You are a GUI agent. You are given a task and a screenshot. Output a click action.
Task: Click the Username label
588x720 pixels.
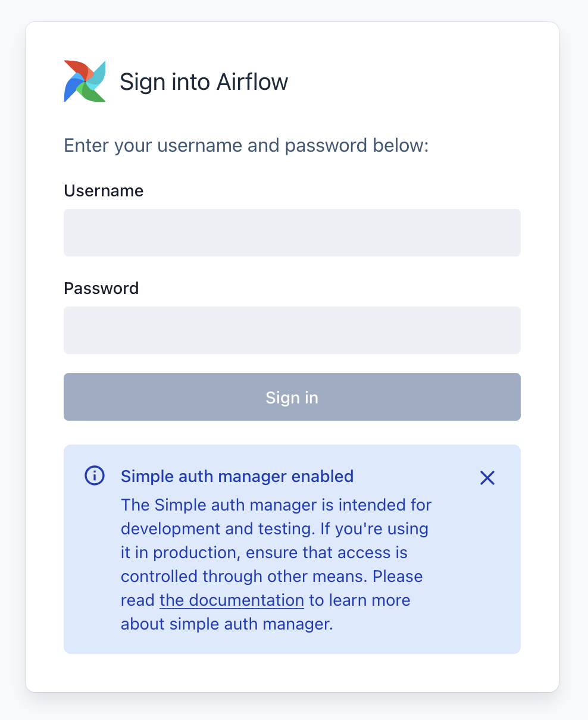point(103,190)
